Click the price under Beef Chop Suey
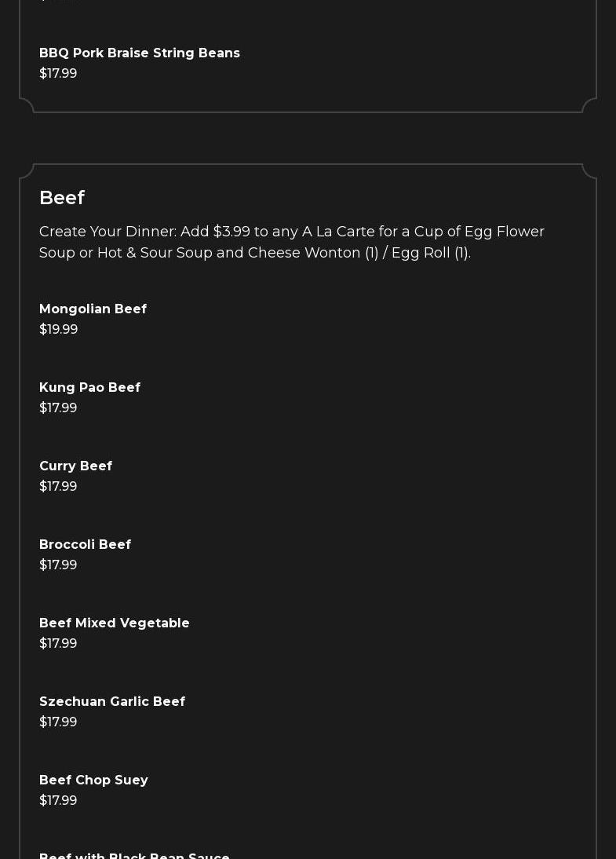This screenshot has width=616, height=859. (58, 800)
